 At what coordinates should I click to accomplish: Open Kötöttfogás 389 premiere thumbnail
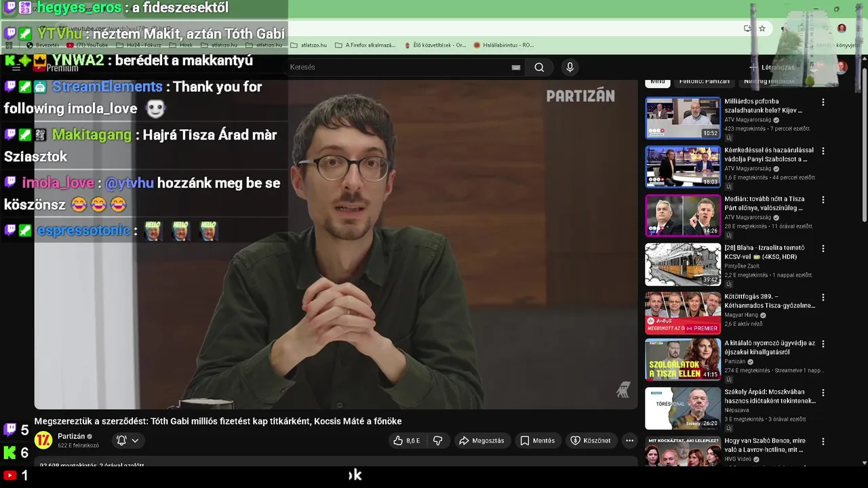(x=683, y=313)
